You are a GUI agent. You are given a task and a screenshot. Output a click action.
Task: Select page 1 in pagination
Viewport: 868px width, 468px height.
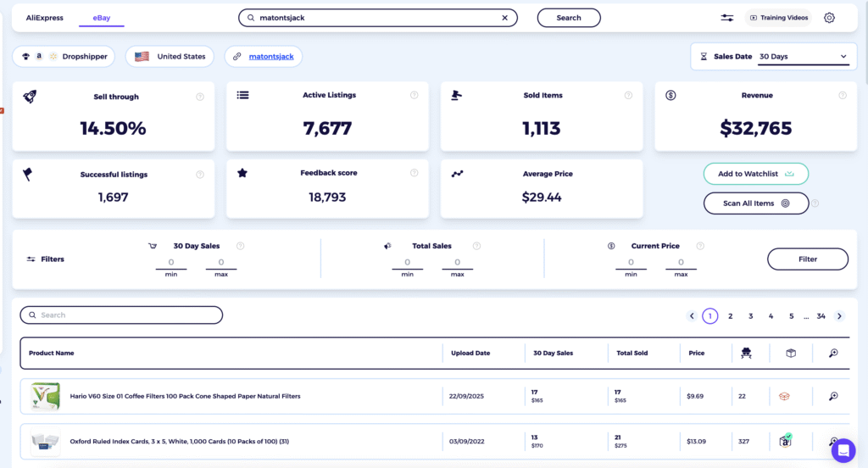710,316
